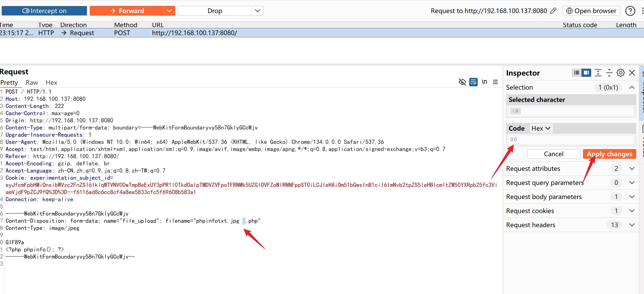Toggle non-printable \n characters display
This screenshot has width=644, height=294.
click(x=484, y=82)
